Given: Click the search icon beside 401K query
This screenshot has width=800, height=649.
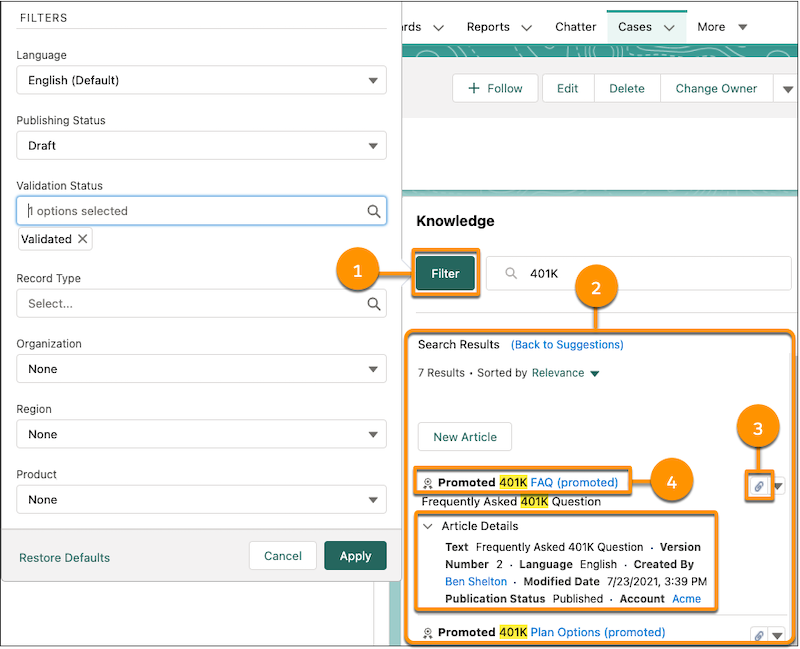Looking at the screenshot, I should [x=511, y=273].
